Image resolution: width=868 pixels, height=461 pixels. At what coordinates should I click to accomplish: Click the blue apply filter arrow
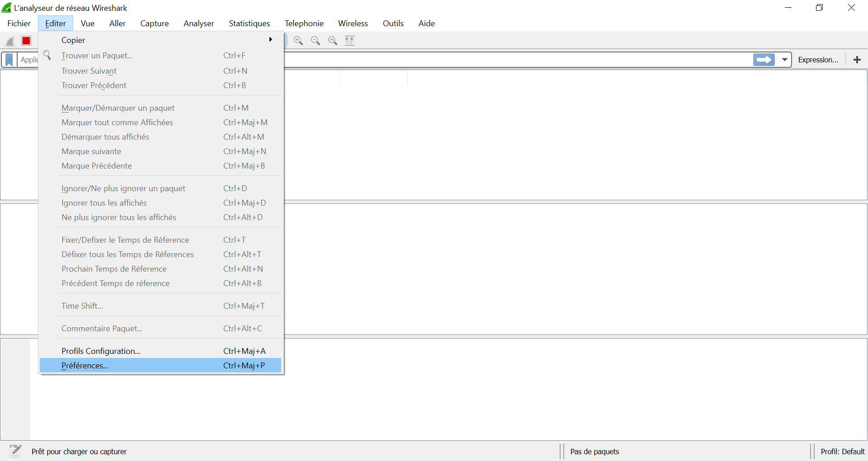coord(764,60)
